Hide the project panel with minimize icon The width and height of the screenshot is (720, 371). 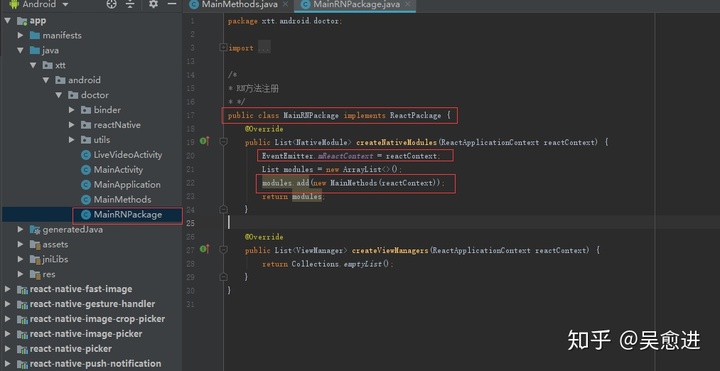coord(172,4)
